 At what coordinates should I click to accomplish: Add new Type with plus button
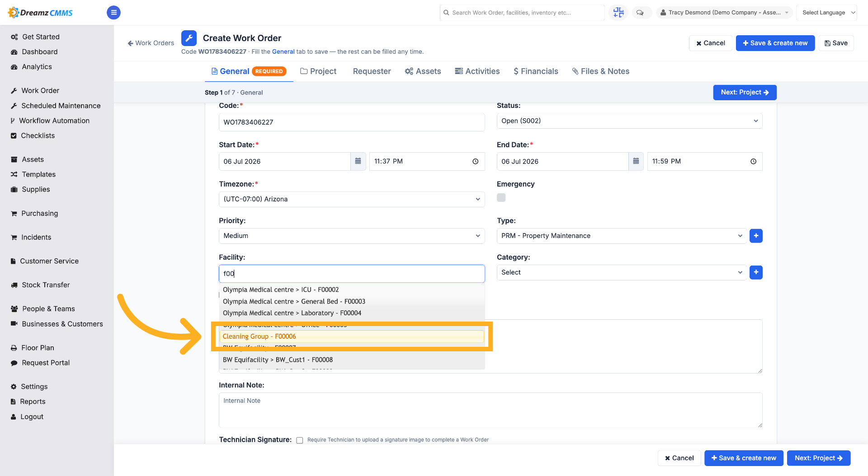pyautogui.click(x=756, y=236)
